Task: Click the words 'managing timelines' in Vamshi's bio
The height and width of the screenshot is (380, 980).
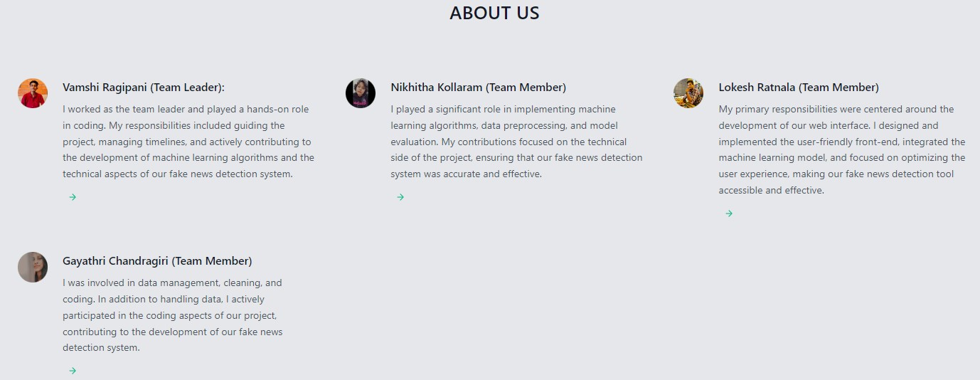Action: click(145, 142)
